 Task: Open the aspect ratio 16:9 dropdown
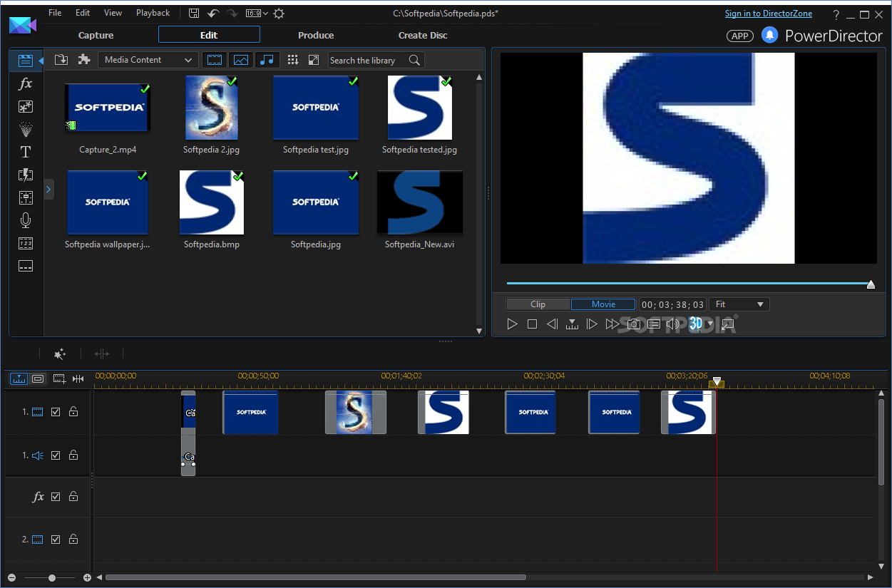click(257, 14)
